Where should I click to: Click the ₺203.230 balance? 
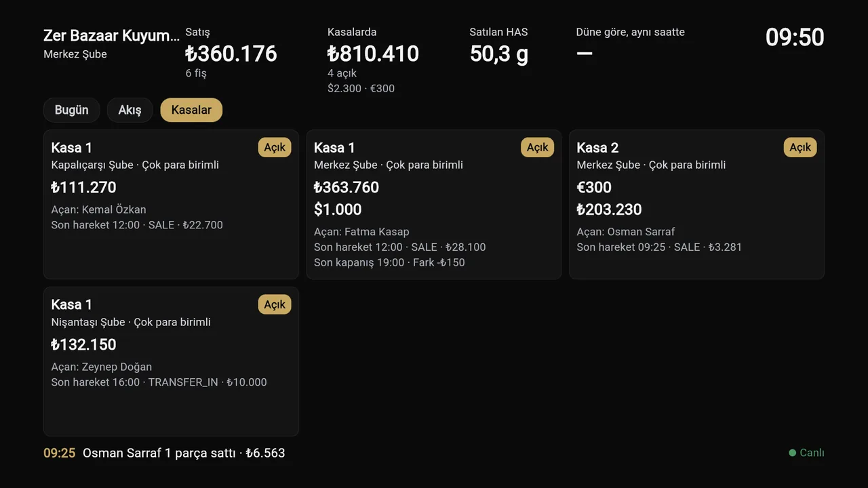(x=609, y=209)
